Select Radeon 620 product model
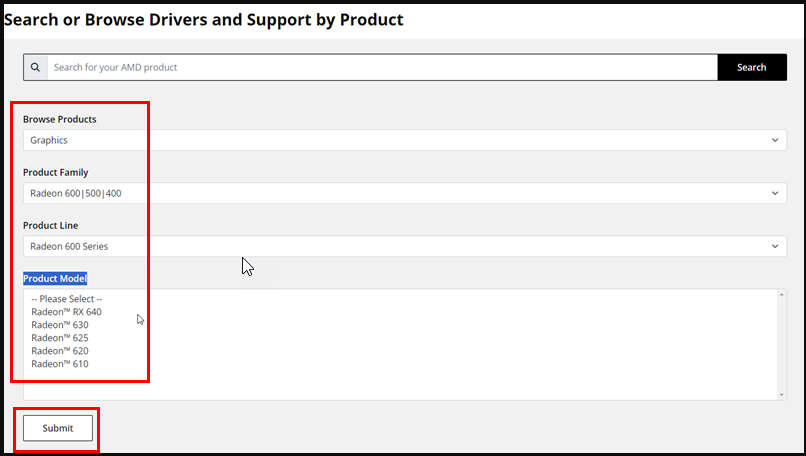The width and height of the screenshot is (806, 456). click(x=60, y=351)
